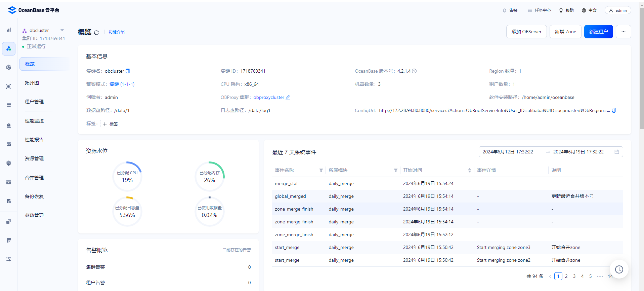Filter events by 所属模块 column

click(395, 170)
